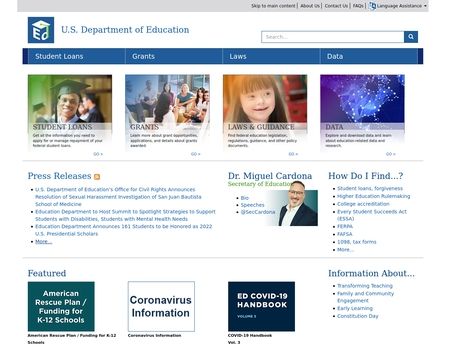450x360 pixels.
Task: Click the Language Assistance icon
Action: point(372,6)
